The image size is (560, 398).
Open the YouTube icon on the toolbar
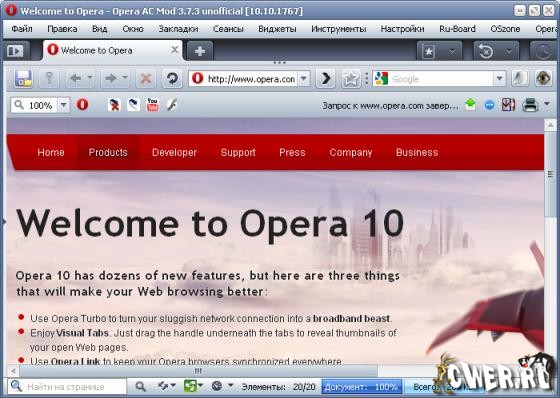pyautogui.click(x=152, y=105)
